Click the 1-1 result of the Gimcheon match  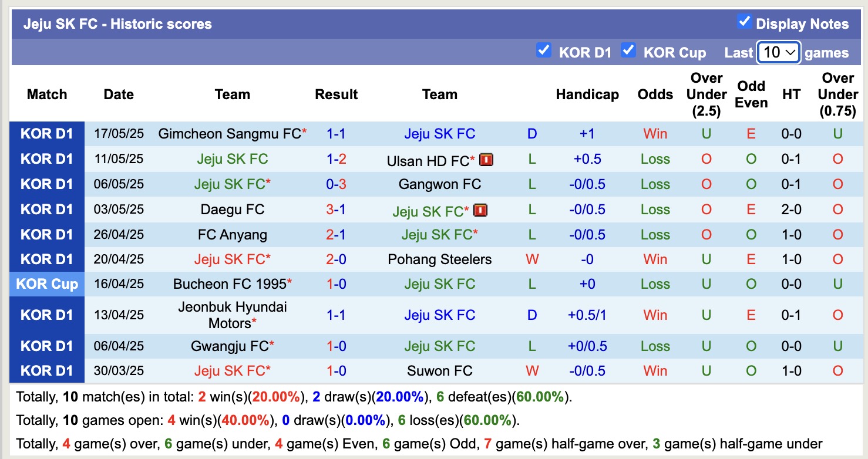coord(336,133)
